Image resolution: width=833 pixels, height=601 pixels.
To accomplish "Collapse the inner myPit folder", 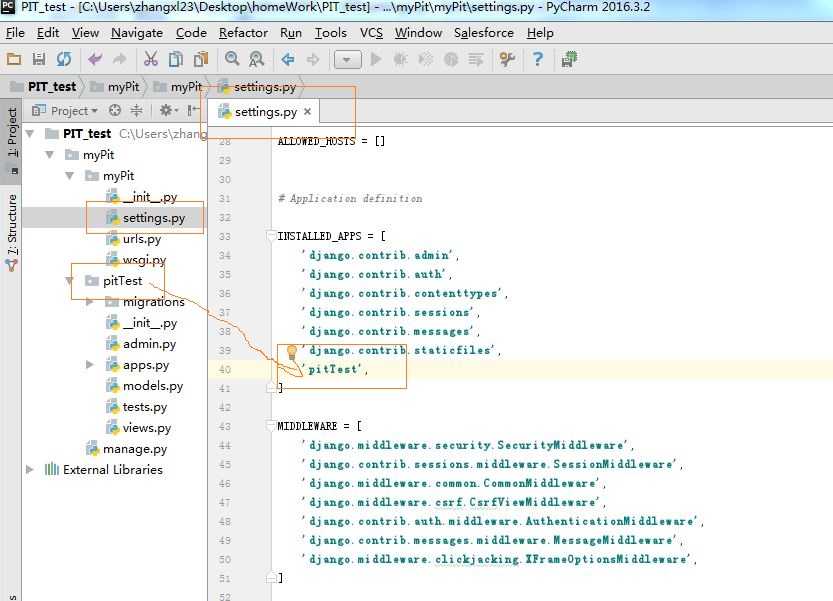I will click(x=70, y=175).
